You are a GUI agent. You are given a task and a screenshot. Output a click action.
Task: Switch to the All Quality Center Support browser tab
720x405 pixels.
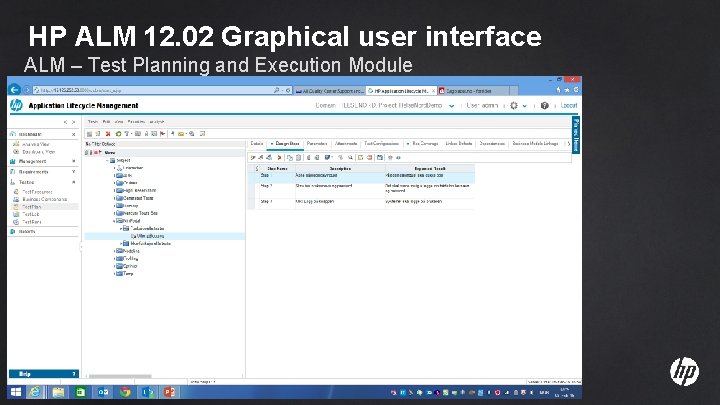pos(330,91)
